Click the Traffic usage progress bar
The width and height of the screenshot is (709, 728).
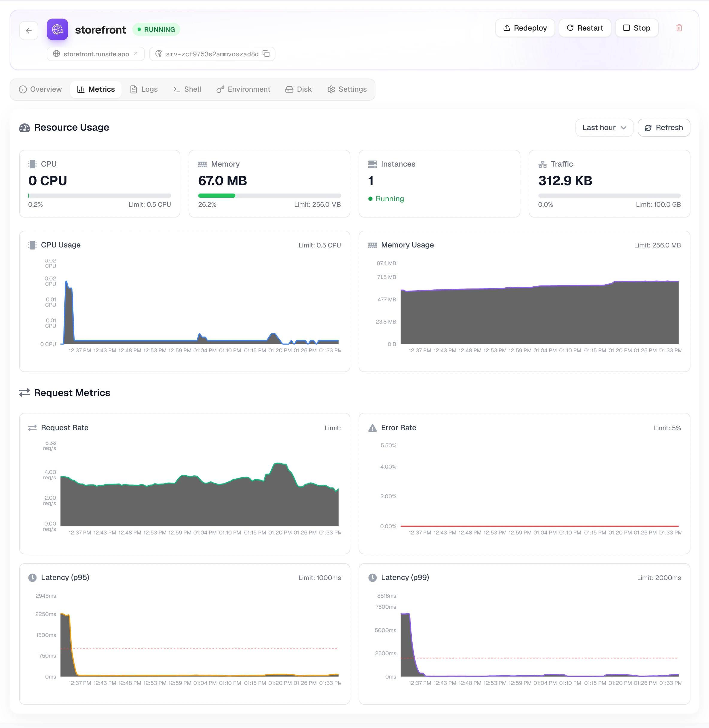(x=609, y=196)
